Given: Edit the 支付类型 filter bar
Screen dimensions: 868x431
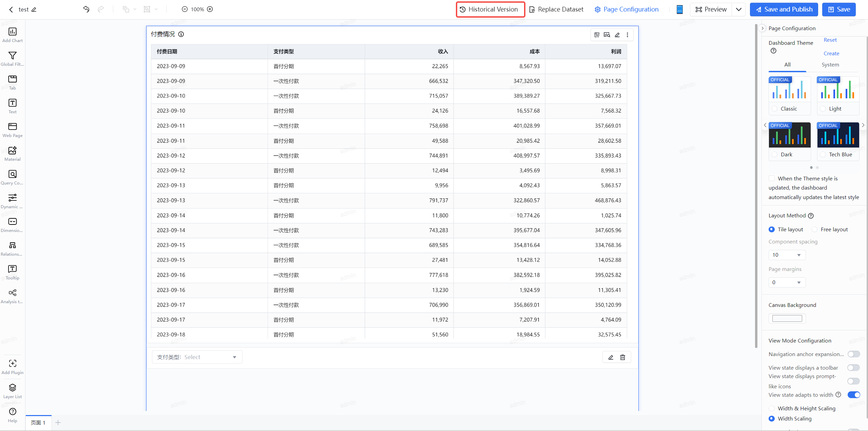Looking at the screenshot, I should tap(611, 357).
